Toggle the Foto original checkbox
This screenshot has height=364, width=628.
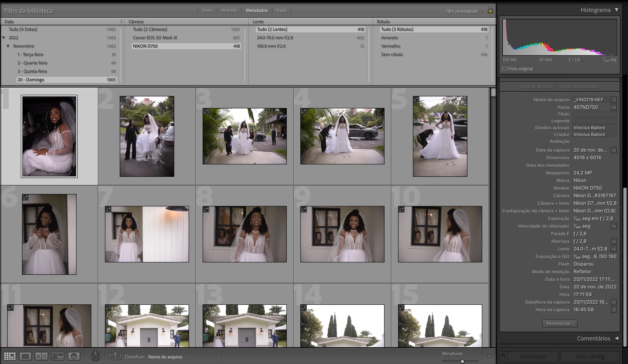click(505, 69)
